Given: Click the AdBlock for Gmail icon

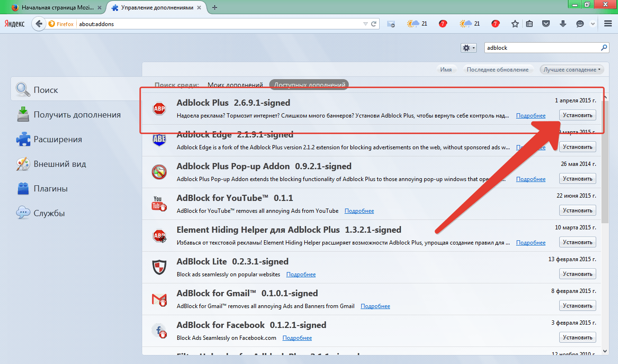Looking at the screenshot, I should (x=159, y=299).
